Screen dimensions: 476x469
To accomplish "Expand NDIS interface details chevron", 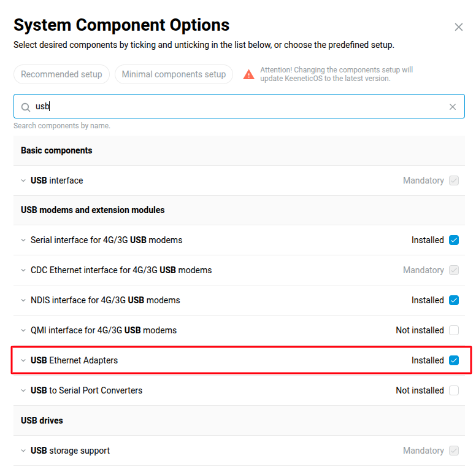I will (x=23, y=300).
